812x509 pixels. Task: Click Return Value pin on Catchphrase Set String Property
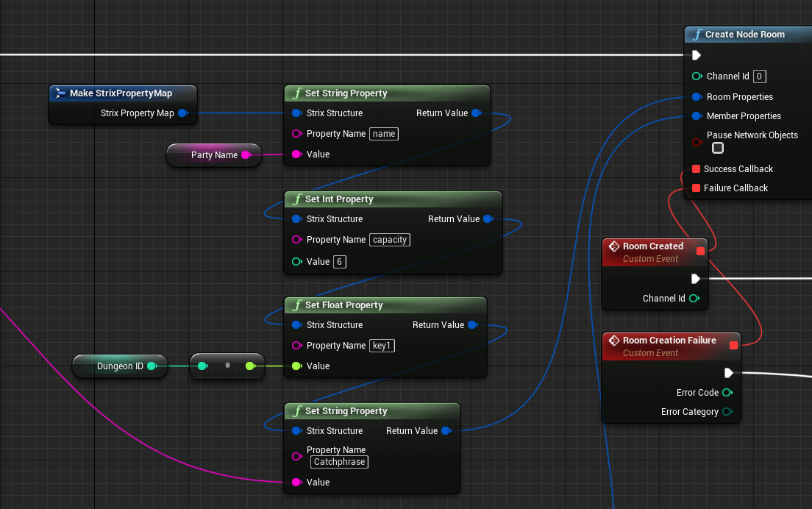[x=446, y=431]
